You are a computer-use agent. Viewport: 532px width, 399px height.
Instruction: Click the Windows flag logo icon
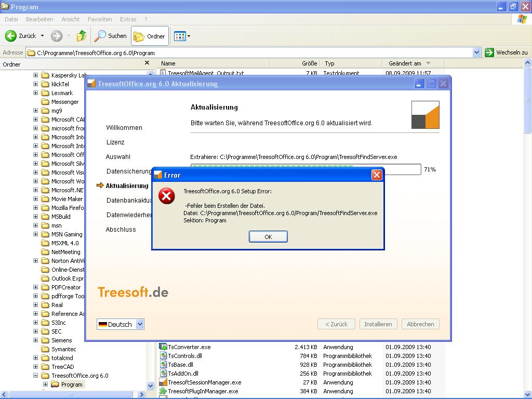[x=522, y=19]
